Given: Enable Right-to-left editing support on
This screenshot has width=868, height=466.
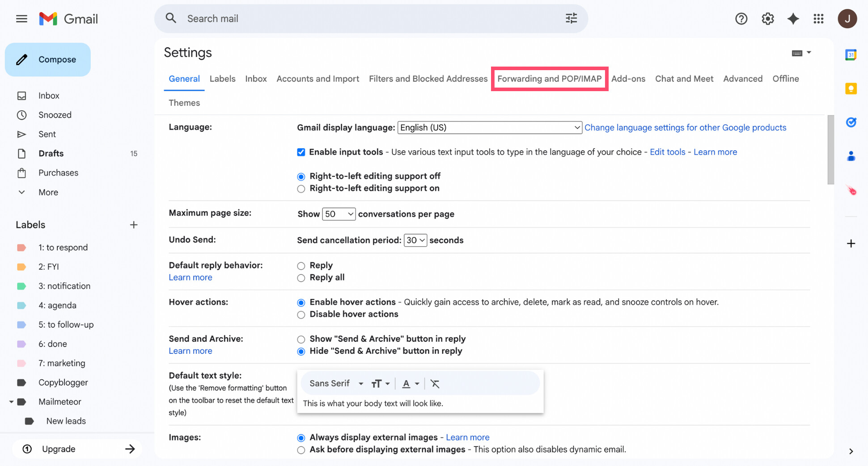Looking at the screenshot, I should [301, 189].
